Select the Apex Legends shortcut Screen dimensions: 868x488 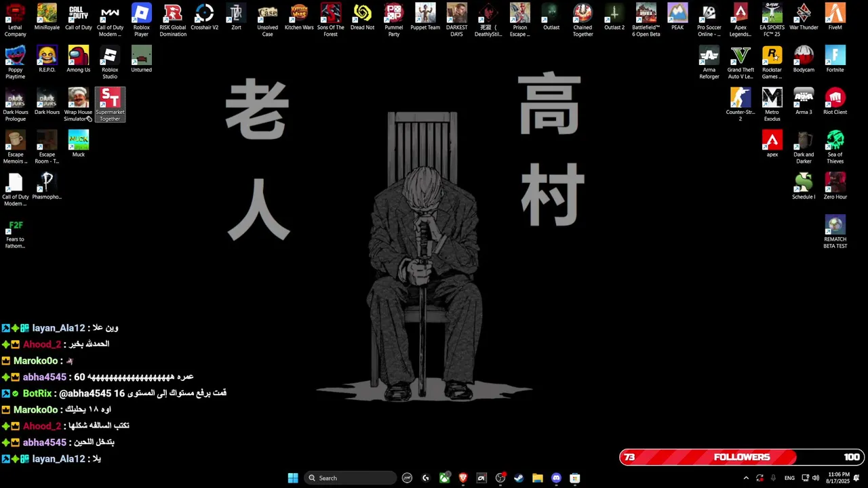coord(741,20)
